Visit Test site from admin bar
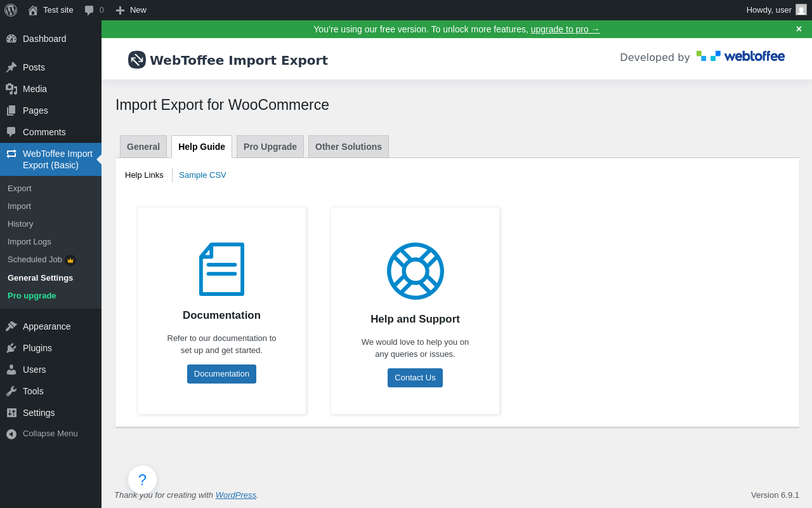812x508 pixels. (x=58, y=10)
